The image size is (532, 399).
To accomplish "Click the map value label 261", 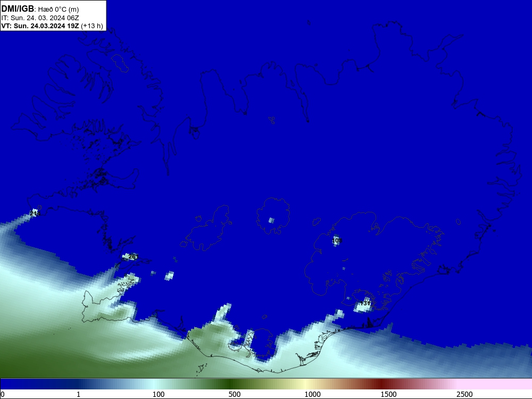I will click(x=134, y=256).
